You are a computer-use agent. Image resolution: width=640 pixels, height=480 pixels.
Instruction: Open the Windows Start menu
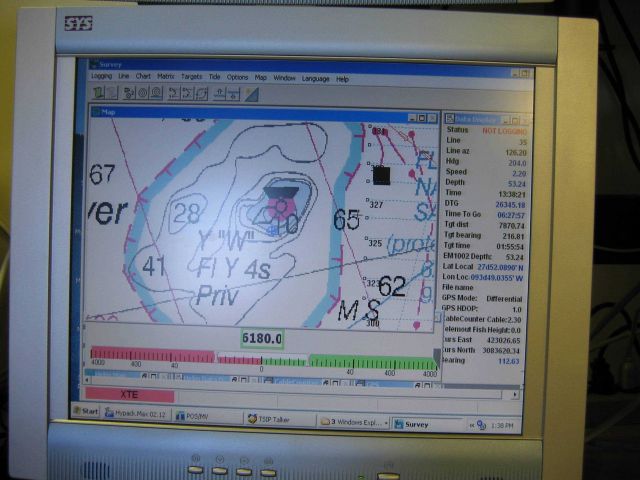pyautogui.click(x=86, y=411)
